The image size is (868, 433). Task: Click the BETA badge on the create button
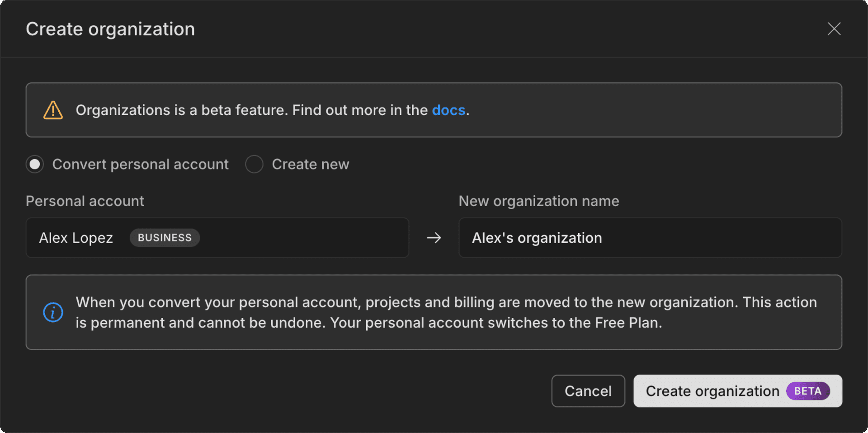coord(807,391)
